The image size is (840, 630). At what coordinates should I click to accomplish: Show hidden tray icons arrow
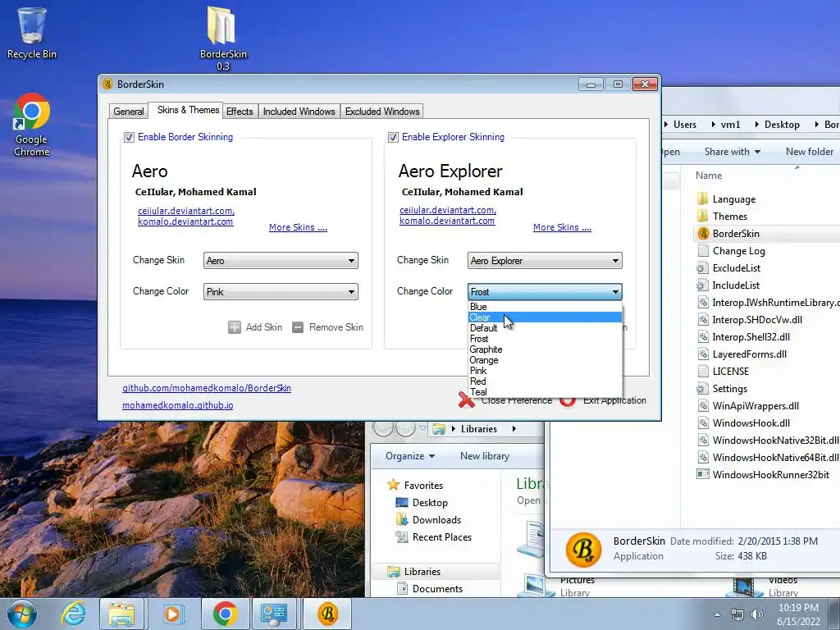tap(717, 614)
